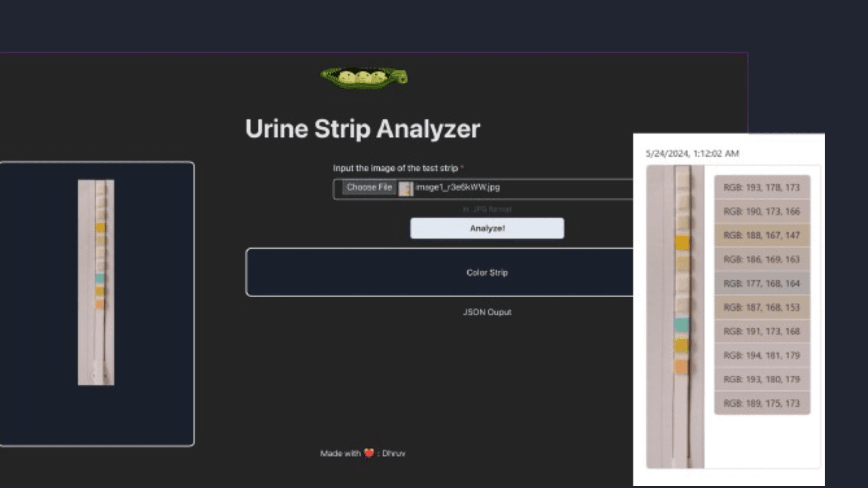Click the Choose File button
Screen dimensions: 868x488
tap(368, 187)
